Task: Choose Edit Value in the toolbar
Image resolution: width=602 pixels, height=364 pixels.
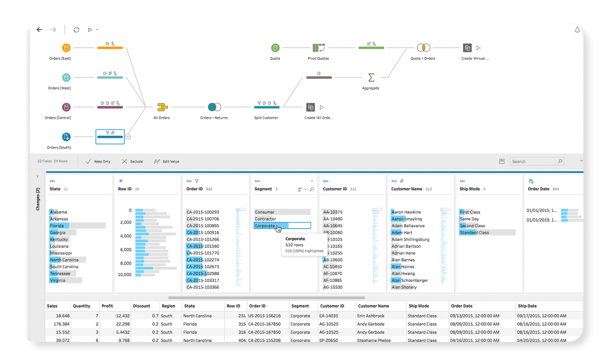Action: click(x=167, y=161)
